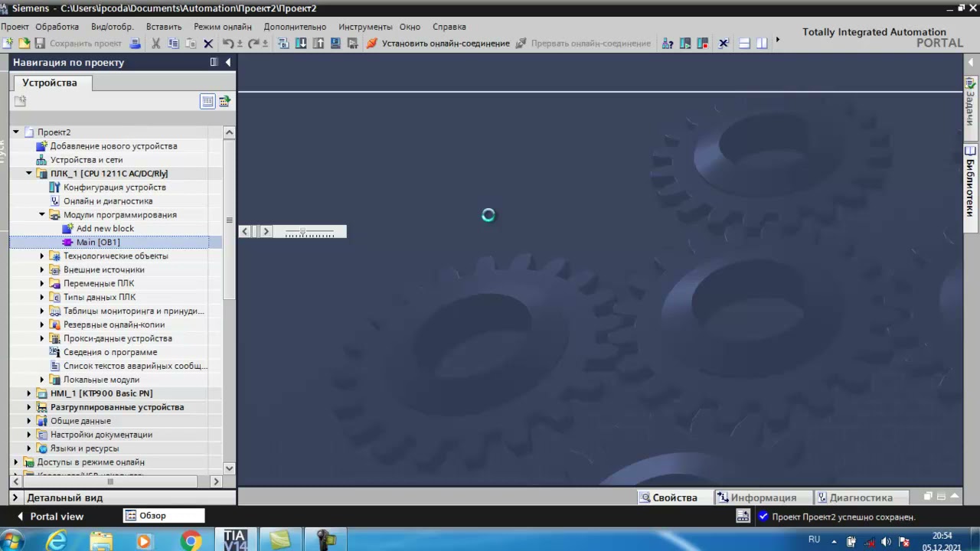The image size is (980, 551).
Task: Split editor space horizontally
Action: point(744,44)
